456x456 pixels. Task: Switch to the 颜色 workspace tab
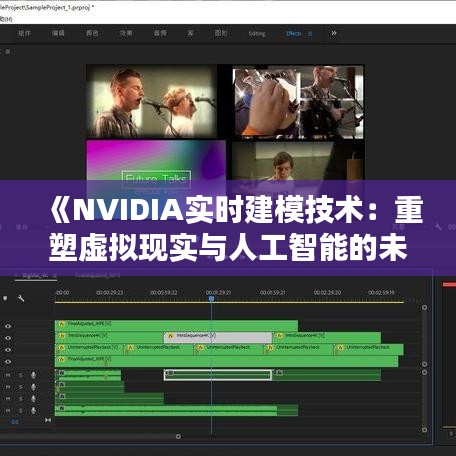92,33
